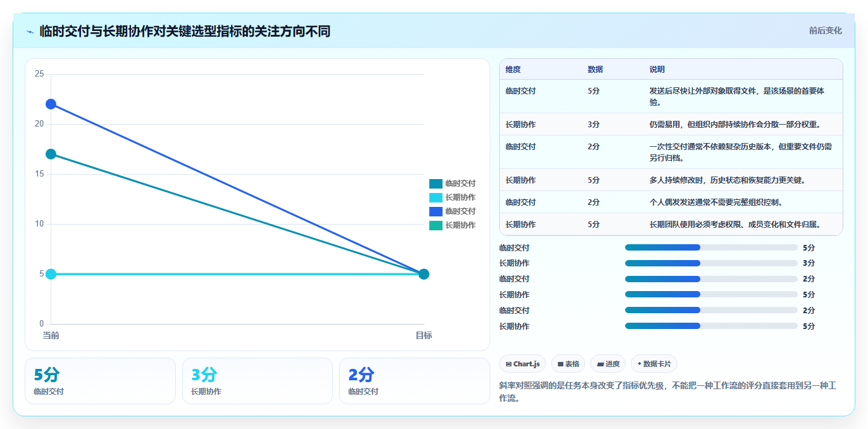Click the data point above 目标
Viewport: 868px width, 429px height.
(424, 274)
